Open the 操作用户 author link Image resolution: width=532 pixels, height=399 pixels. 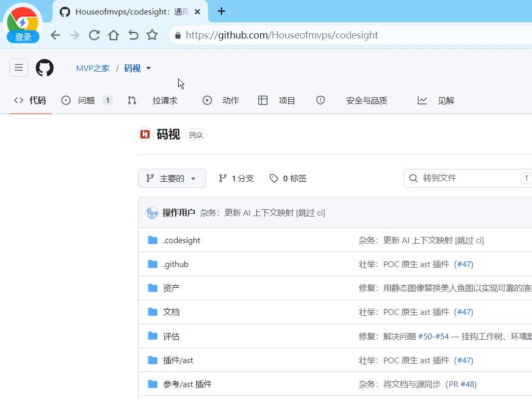[179, 212]
